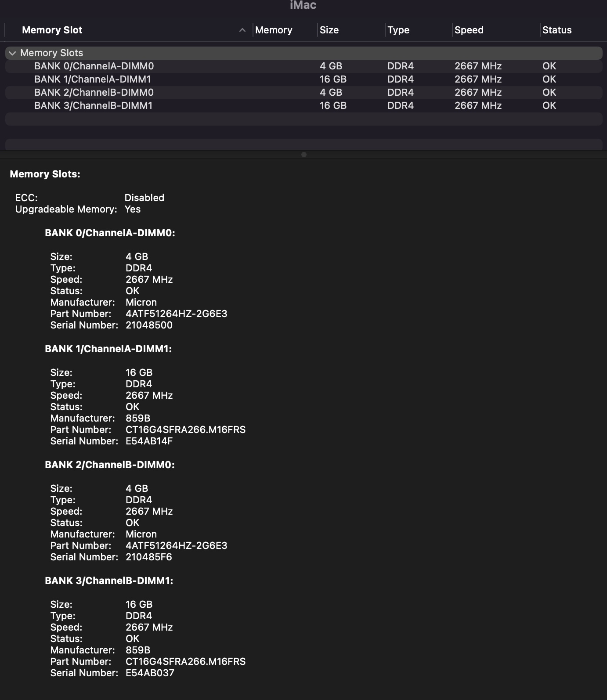Click BANK 2 part number 4ATF51264HZ-2G6E3
This screenshot has width=607, height=700.
(x=176, y=545)
